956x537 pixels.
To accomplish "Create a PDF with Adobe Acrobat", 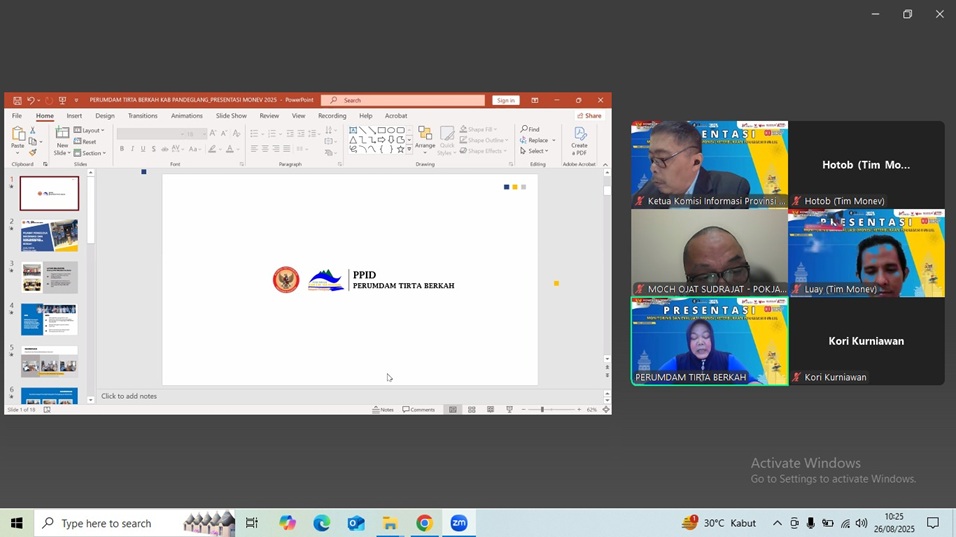I will (x=579, y=141).
